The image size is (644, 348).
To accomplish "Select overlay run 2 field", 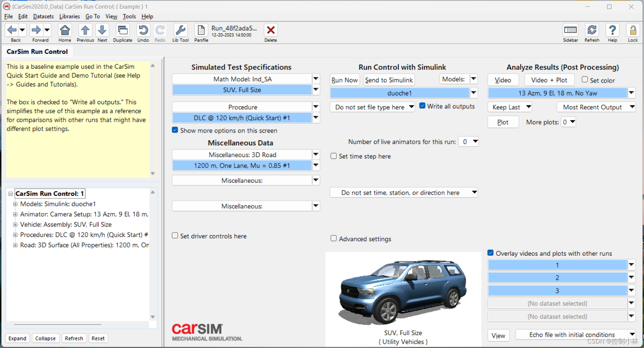I will click(557, 278).
